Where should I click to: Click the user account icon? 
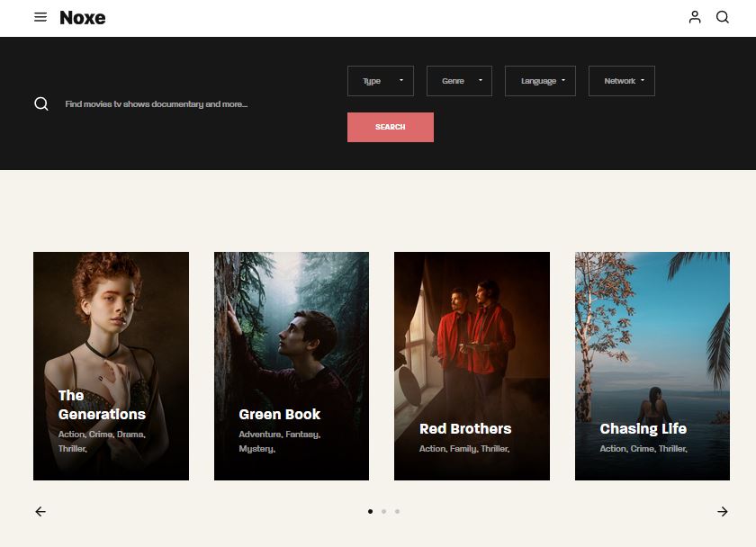pos(695,17)
